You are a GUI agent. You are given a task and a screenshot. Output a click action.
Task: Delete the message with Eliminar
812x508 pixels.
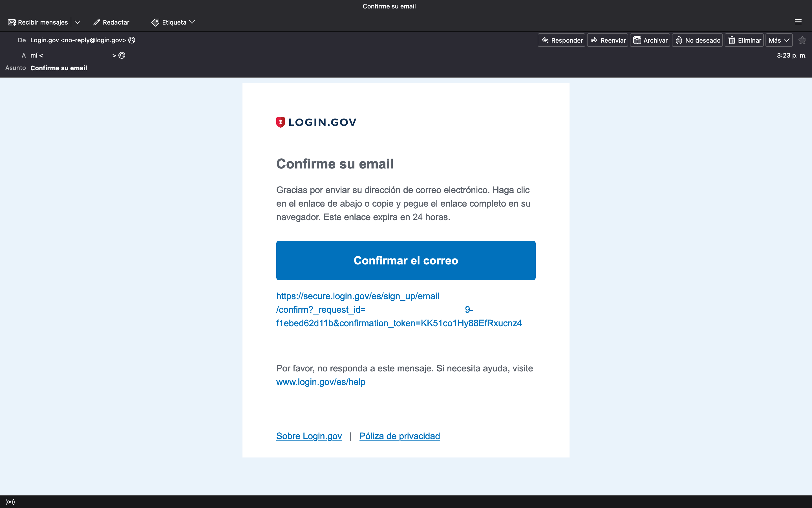tap(744, 40)
